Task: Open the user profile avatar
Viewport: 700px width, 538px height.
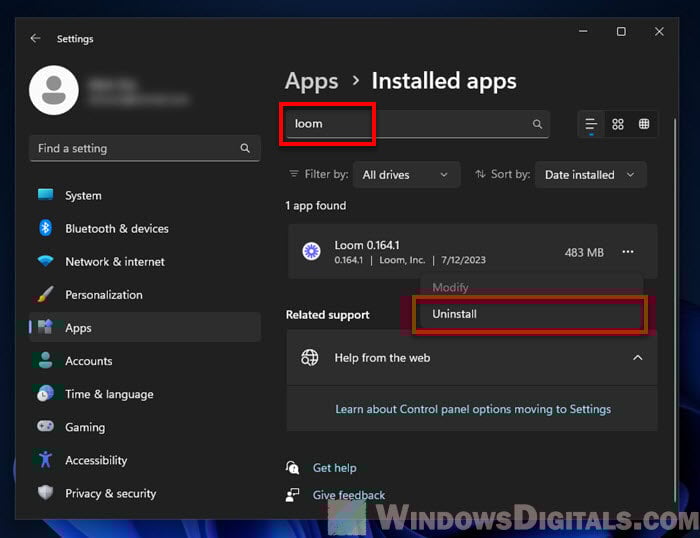Action: click(x=54, y=90)
